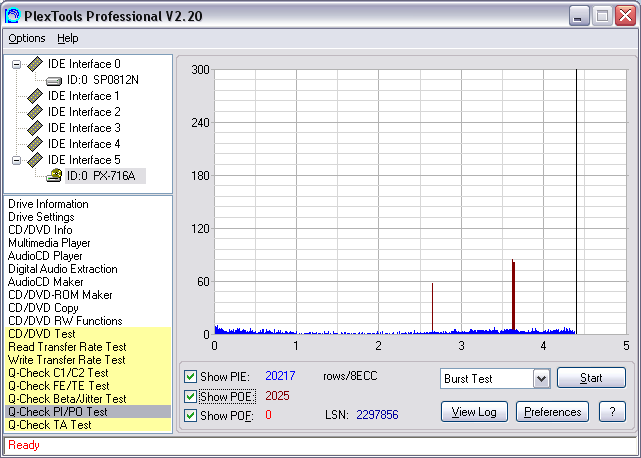Viewport: 641px width, 458px height.
Task: Click the tall POE spike past 3 GB
Action: [513, 294]
